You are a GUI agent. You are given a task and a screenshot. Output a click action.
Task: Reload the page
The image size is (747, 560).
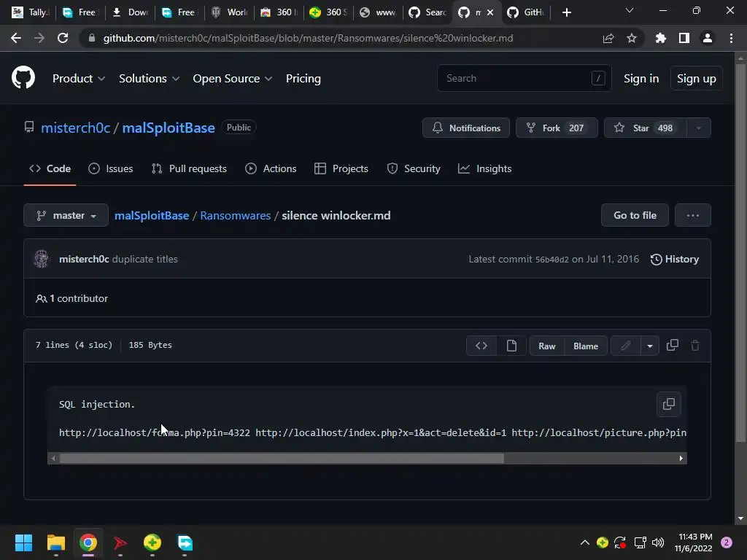coord(63,38)
